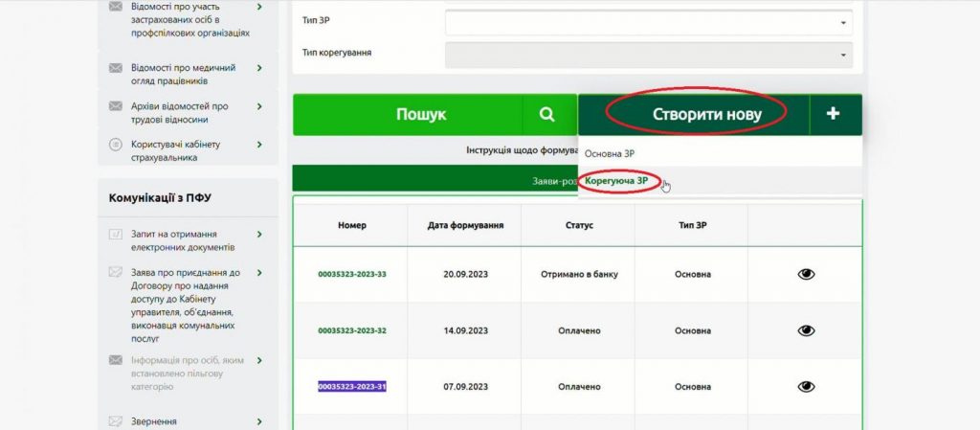Click envelope icon beside Архіви відомостей
The width and height of the screenshot is (980, 430).
click(x=116, y=106)
